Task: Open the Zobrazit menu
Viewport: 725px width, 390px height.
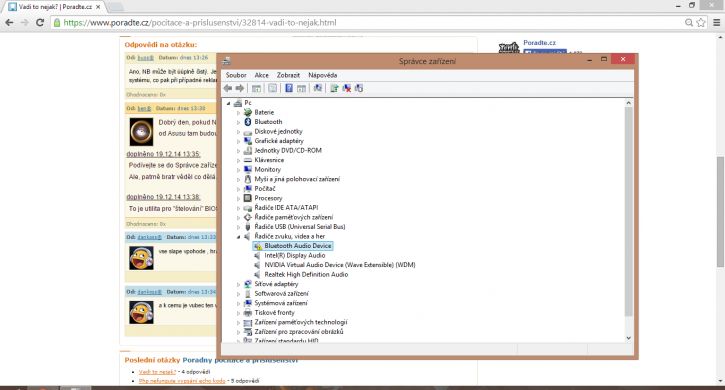Action: pyautogui.click(x=288, y=75)
